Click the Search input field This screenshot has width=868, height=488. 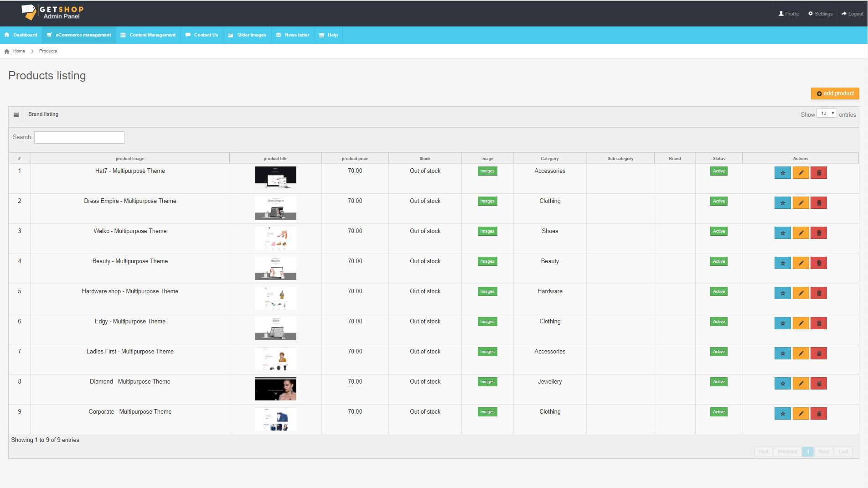point(79,137)
